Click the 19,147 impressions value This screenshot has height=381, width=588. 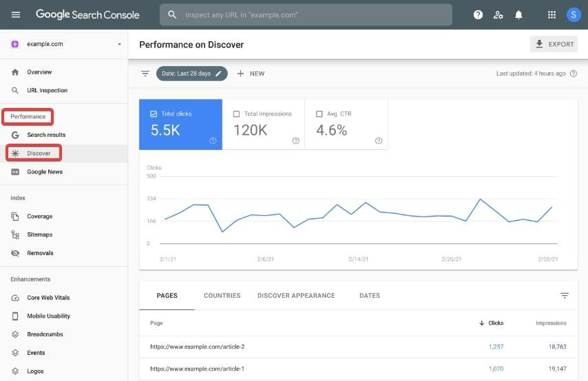click(557, 369)
